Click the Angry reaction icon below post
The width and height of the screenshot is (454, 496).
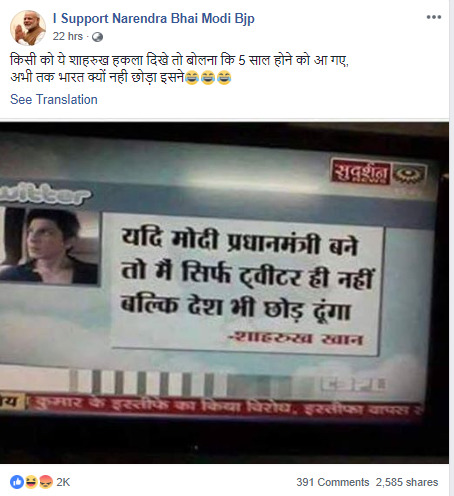[46, 482]
